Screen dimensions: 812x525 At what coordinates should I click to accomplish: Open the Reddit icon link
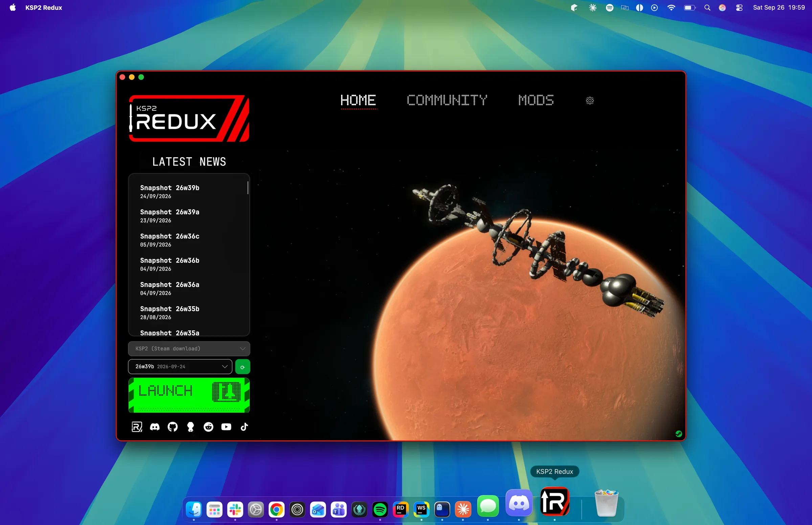pyautogui.click(x=208, y=427)
